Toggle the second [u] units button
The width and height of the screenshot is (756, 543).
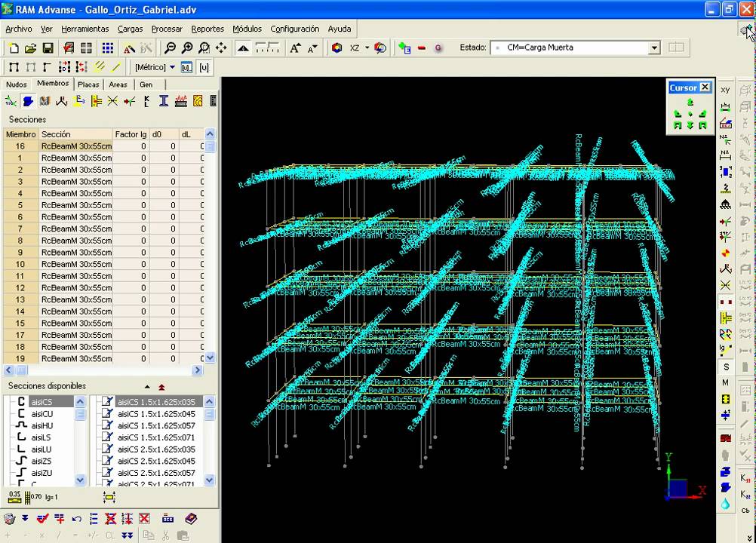204,67
